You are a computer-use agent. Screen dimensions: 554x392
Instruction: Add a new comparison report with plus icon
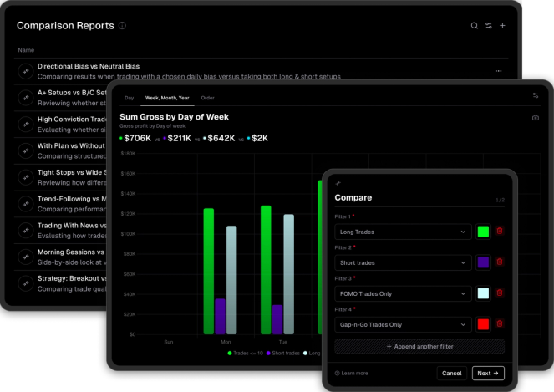[x=502, y=25]
